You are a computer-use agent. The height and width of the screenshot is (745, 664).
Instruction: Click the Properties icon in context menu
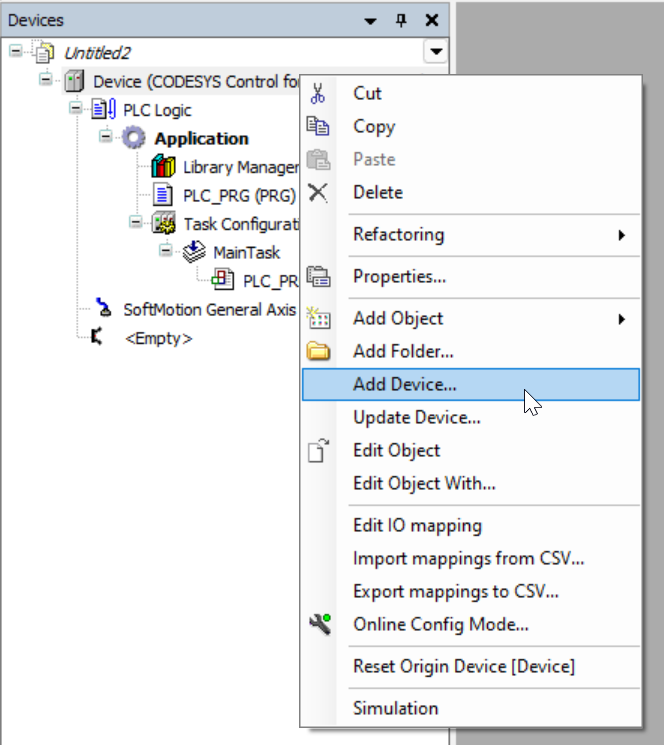(x=318, y=277)
